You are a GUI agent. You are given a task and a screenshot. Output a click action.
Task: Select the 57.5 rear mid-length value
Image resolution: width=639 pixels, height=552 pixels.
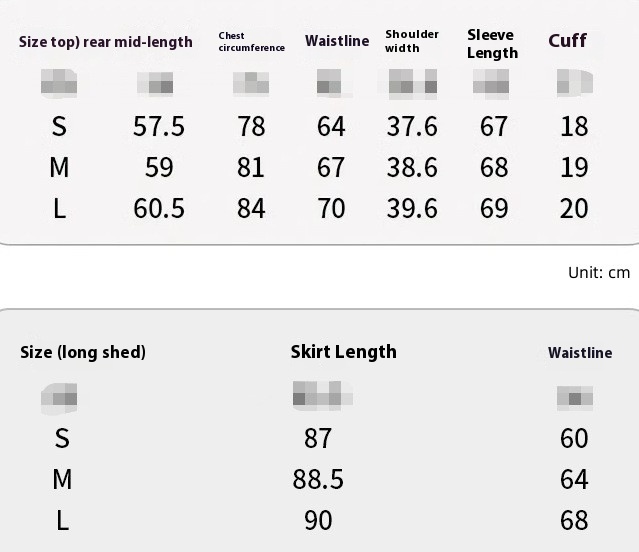159,126
